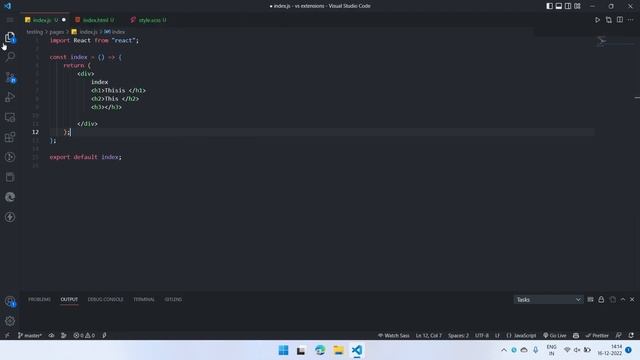Clear the output panel
The width and height of the screenshot is (640, 360).
click(590, 300)
